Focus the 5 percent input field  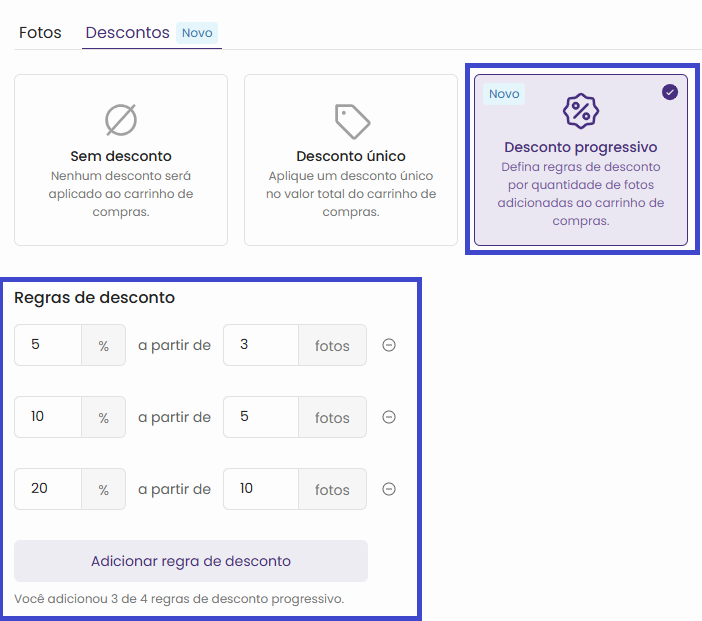[48, 345]
